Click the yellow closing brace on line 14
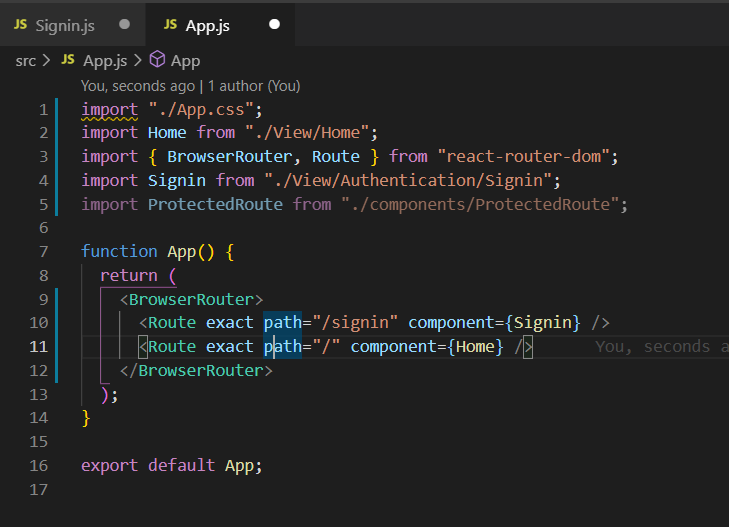 pos(86,418)
